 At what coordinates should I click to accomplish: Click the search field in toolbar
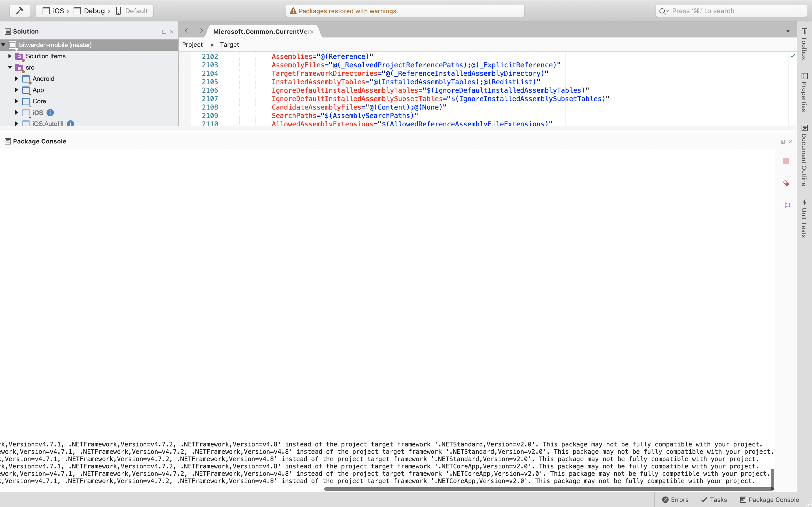point(731,11)
